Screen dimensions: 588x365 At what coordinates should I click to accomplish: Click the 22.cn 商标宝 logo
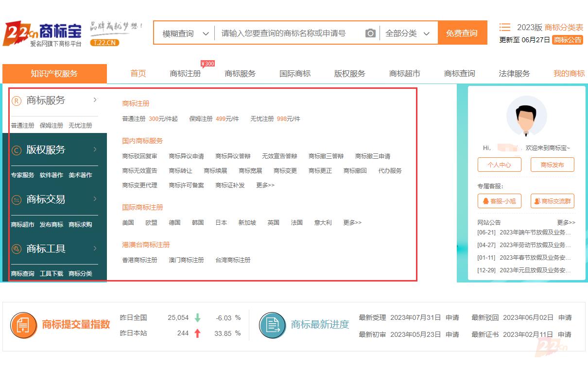tap(43, 33)
